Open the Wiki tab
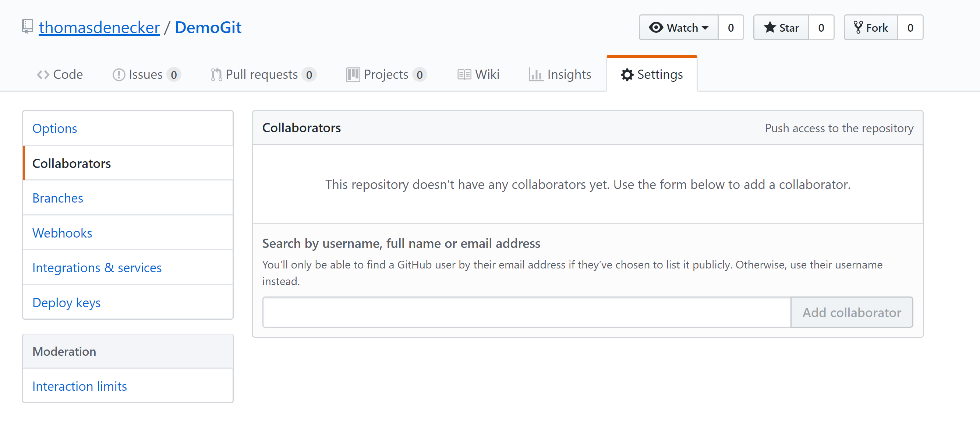This screenshot has height=432, width=980. coord(478,75)
